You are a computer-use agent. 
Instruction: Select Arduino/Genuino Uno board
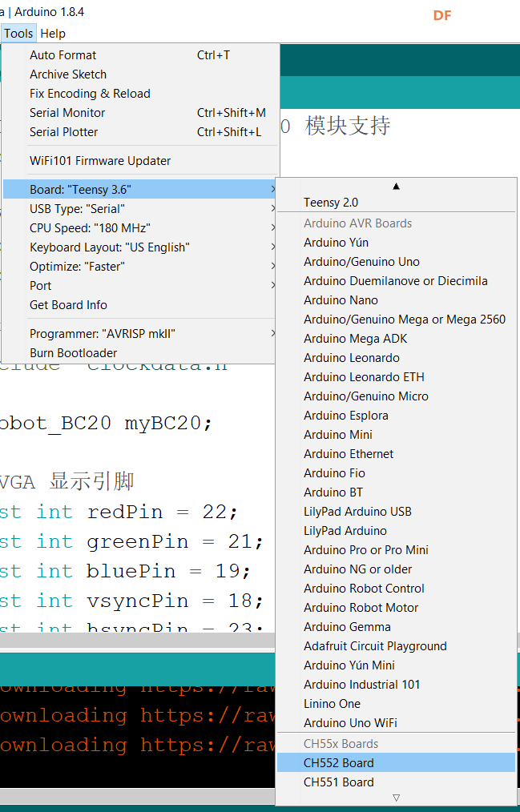click(397, 262)
